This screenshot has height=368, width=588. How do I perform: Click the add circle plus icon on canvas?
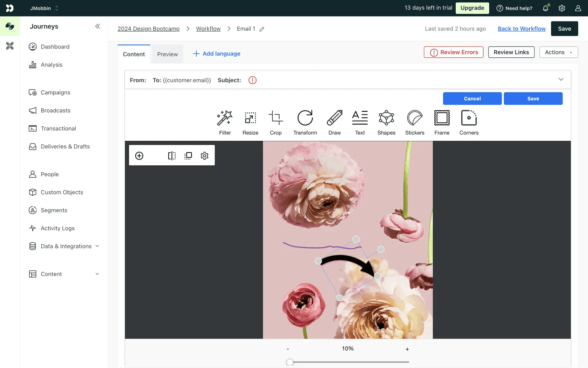point(139,156)
